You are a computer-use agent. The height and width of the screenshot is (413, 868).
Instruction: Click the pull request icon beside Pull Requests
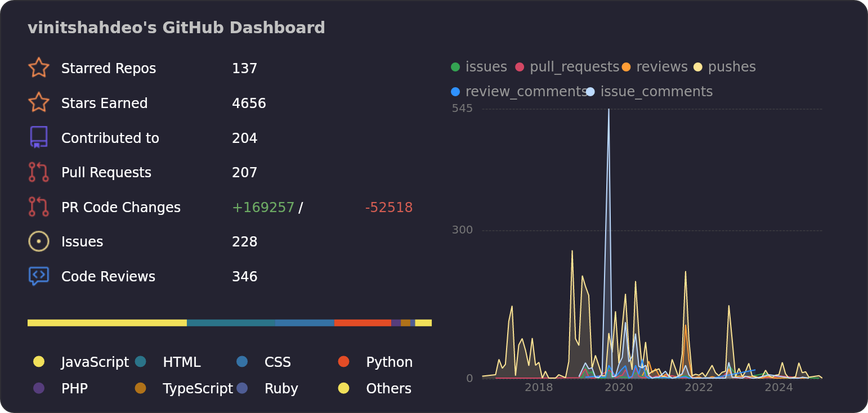point(38,172)
